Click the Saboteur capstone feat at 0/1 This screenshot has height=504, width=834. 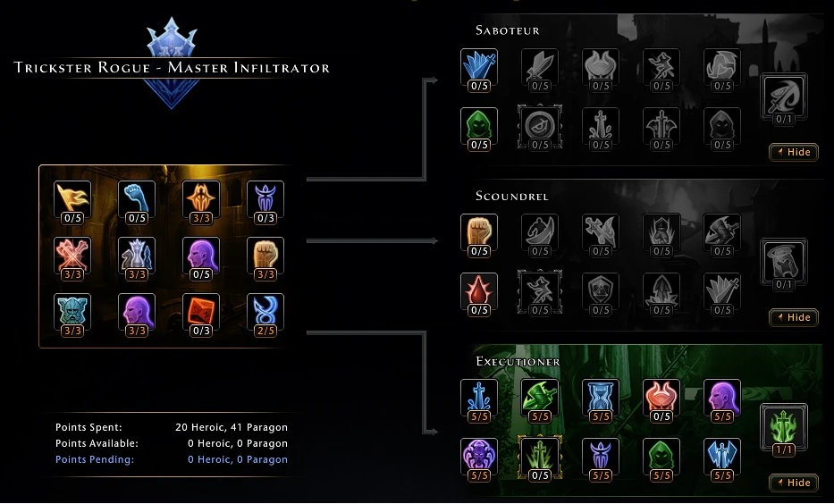point(784,99)
